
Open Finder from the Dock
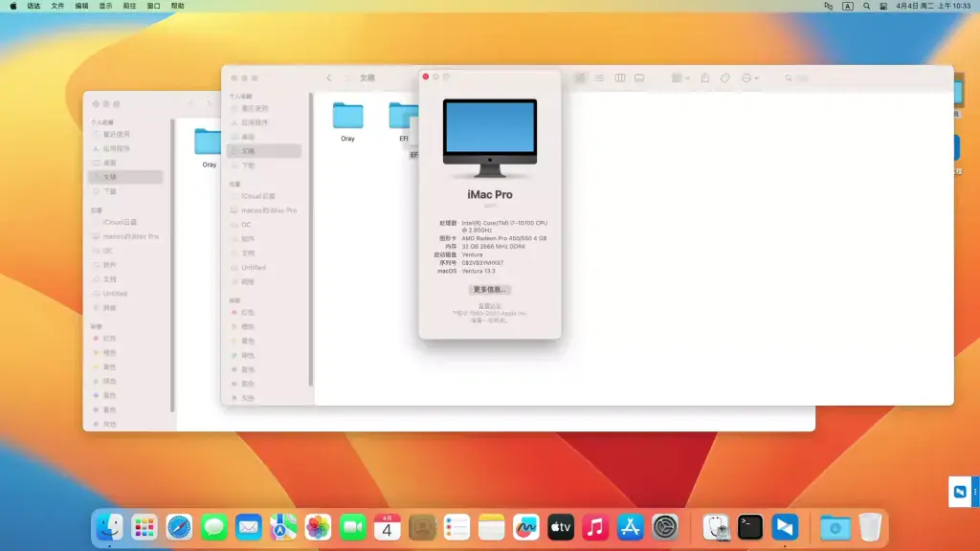click(x=109, y=528)
